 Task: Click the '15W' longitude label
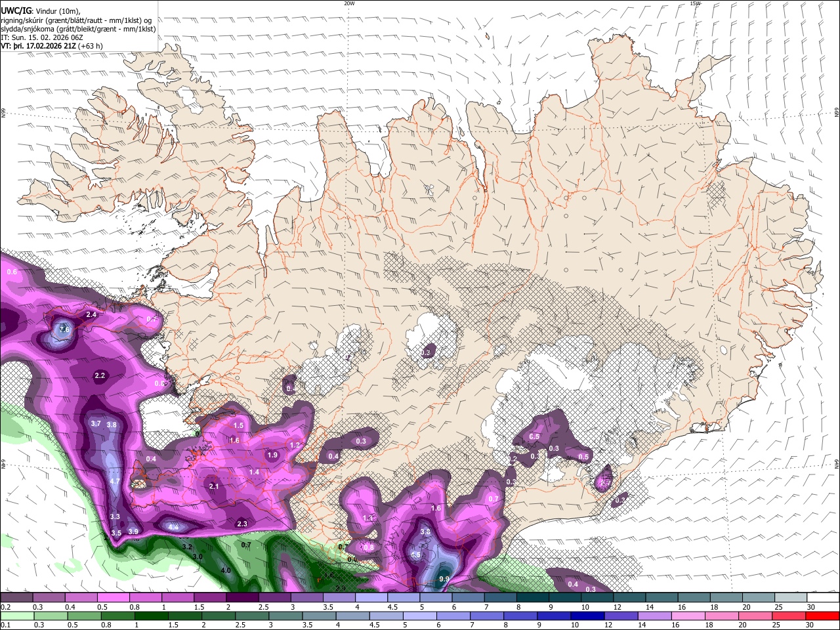click(695, 3)
